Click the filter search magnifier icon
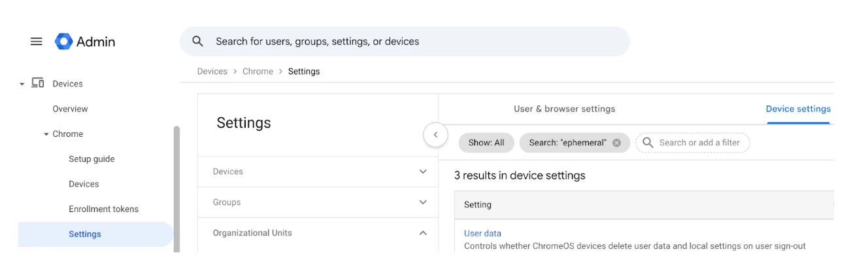Screen dimensions: 868x271 coord(648,143)
